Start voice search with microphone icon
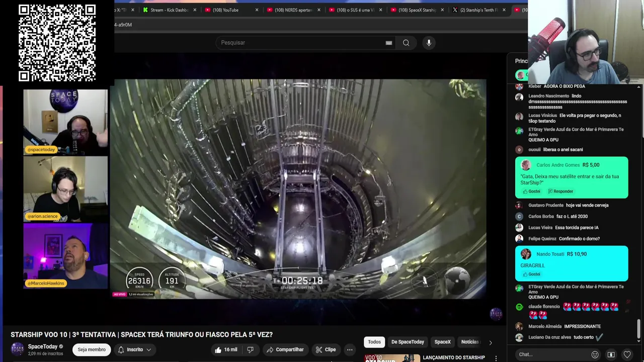 tap(429, 43)
